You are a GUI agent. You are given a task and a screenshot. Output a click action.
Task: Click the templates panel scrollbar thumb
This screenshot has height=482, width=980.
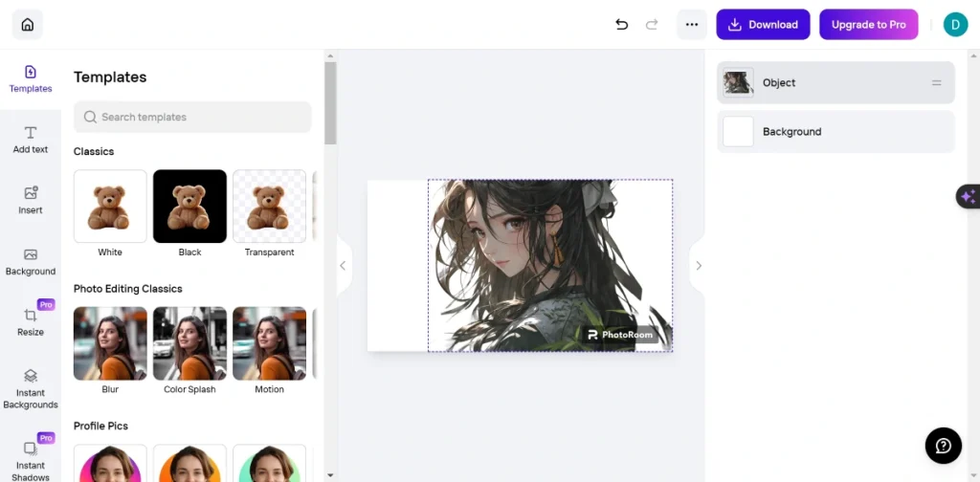(330, 103)
